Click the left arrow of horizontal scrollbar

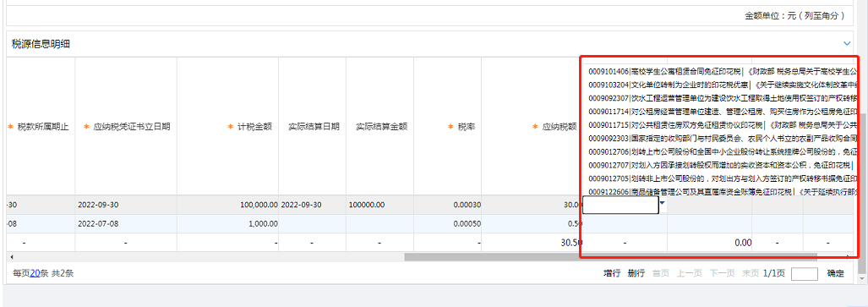pos(11,257)
